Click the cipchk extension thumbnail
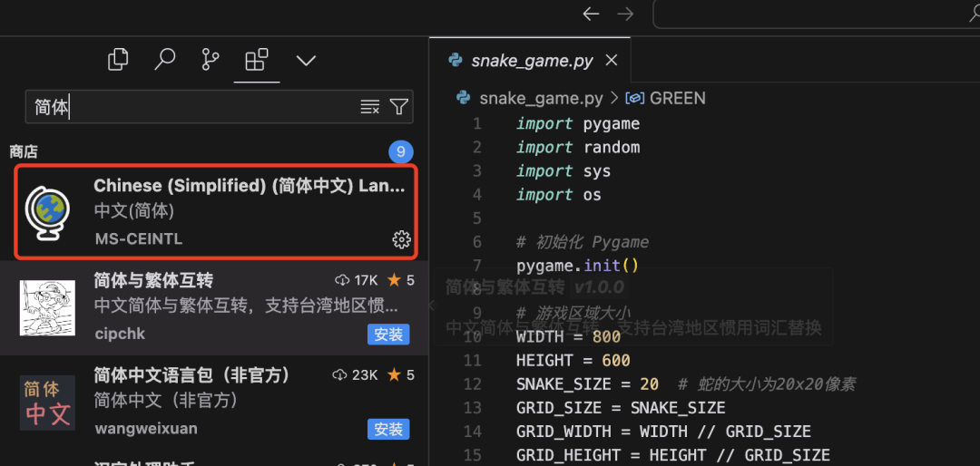Image resolution: width=980 pixels, height=466 pixels. coord(47,308)
